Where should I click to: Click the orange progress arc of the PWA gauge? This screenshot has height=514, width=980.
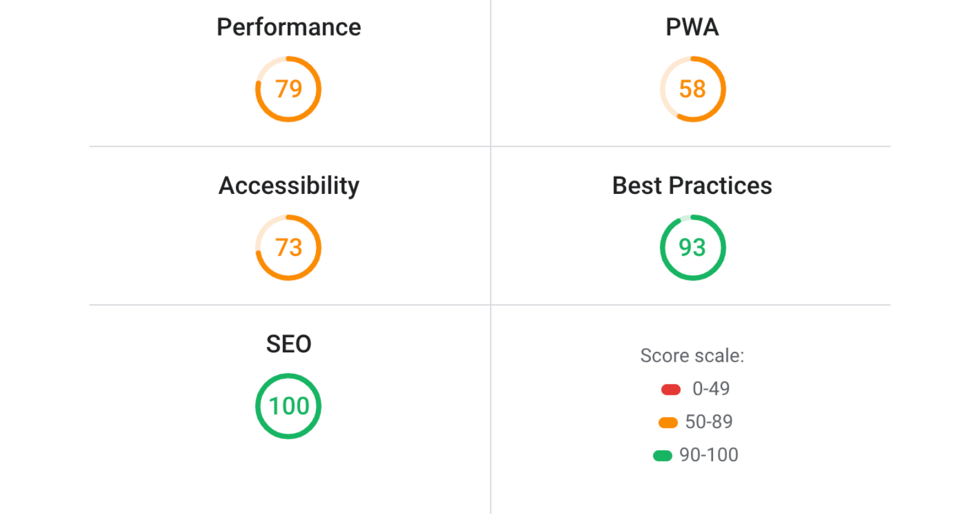click(723, 88)
